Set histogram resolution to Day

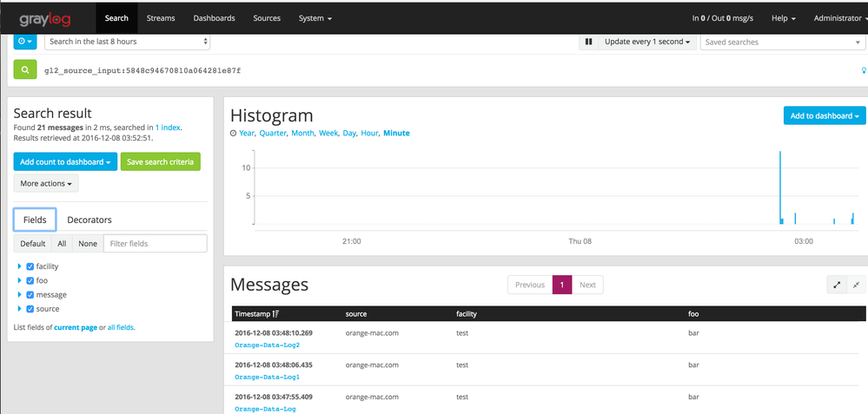(349, 133)
